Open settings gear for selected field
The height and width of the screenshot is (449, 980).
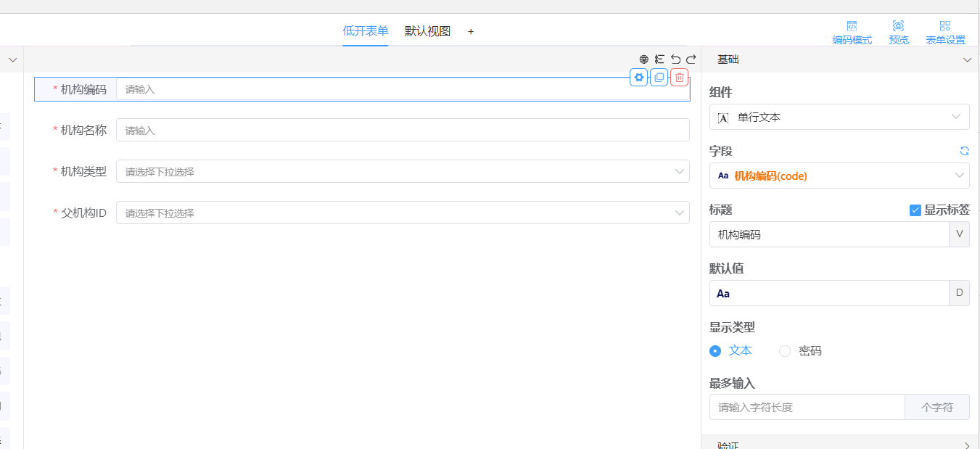pyautogui.click(x=638, y=78)
